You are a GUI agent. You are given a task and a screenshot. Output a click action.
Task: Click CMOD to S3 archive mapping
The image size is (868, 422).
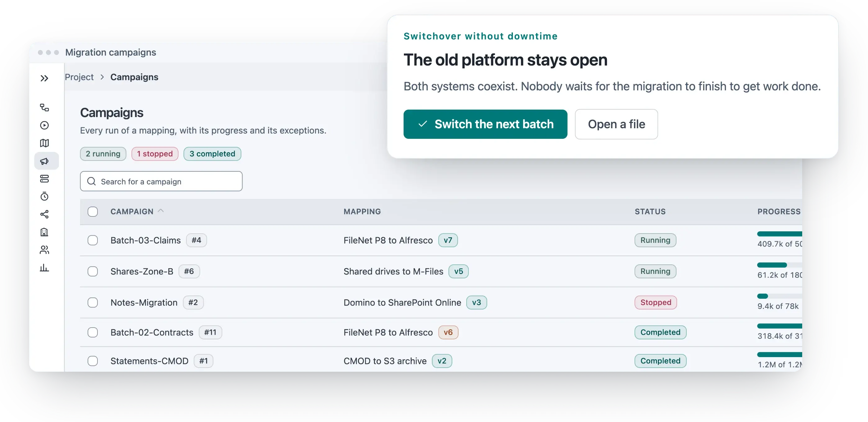385,361
